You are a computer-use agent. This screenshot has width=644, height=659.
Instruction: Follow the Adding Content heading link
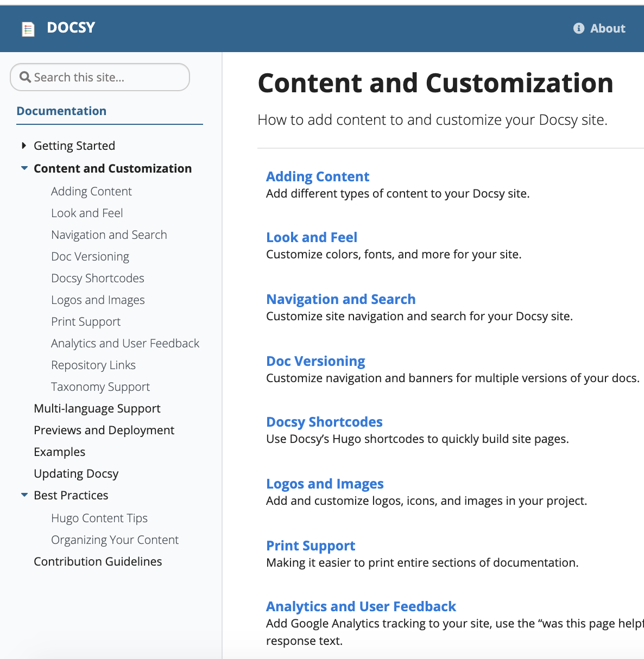[x=318, y=176]
